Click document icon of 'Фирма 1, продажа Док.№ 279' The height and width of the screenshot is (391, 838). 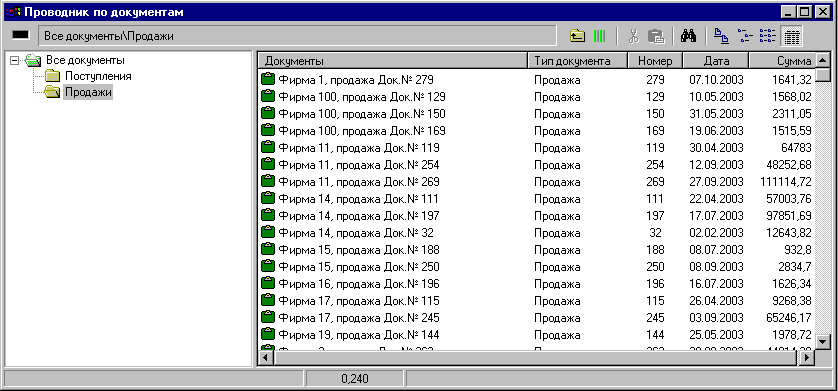click(x=268, y=80)
